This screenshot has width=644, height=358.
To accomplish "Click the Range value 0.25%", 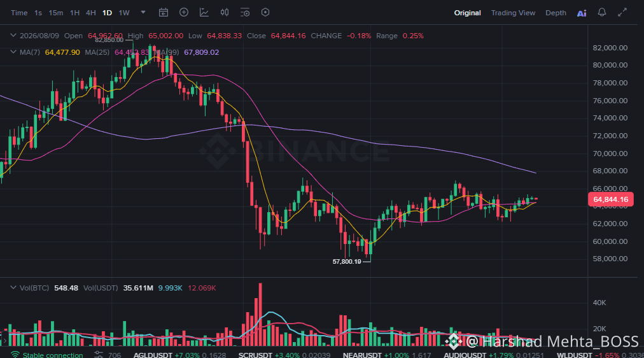I will [x=413, y=36].
